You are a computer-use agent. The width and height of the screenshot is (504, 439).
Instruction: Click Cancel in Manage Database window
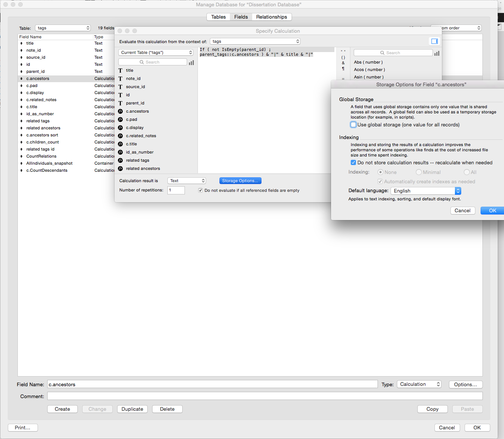(447, 427)
